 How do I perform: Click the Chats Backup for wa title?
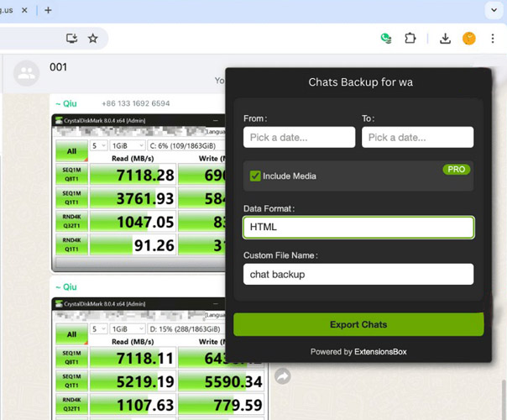click(x=361, y=82)
